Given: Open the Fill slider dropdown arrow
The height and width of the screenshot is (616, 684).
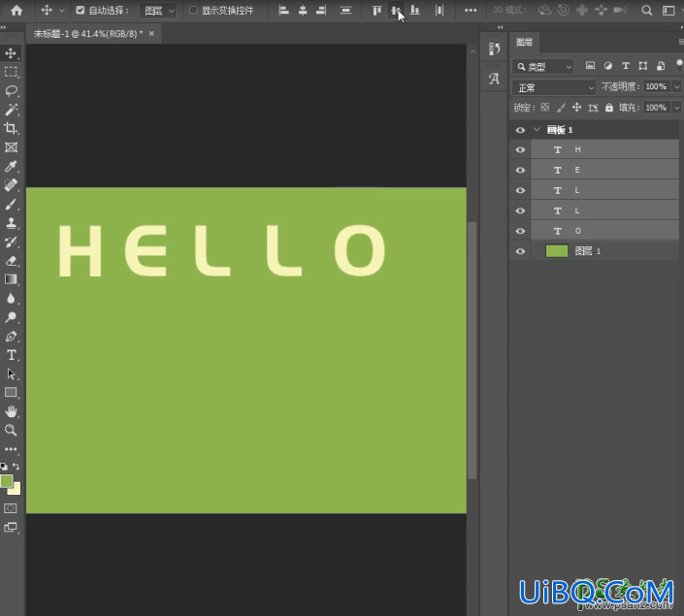Looking at the screenshot, I should (676, 108).
